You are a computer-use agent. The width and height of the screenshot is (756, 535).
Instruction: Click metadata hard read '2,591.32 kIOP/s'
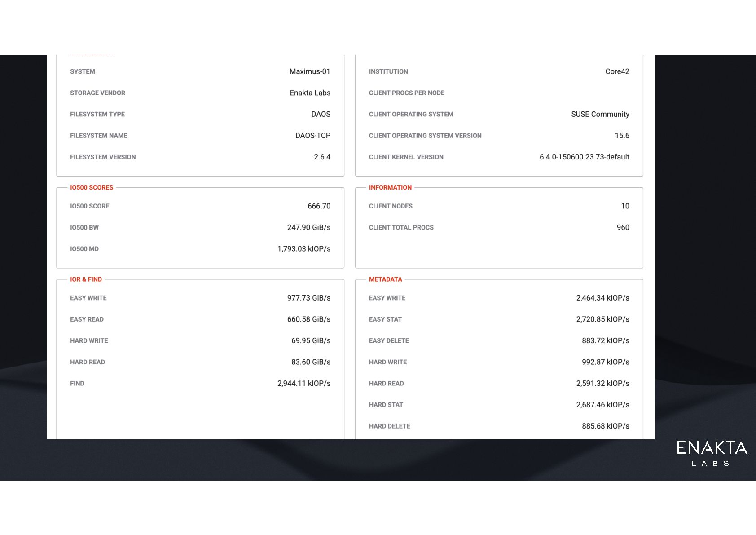603,383
